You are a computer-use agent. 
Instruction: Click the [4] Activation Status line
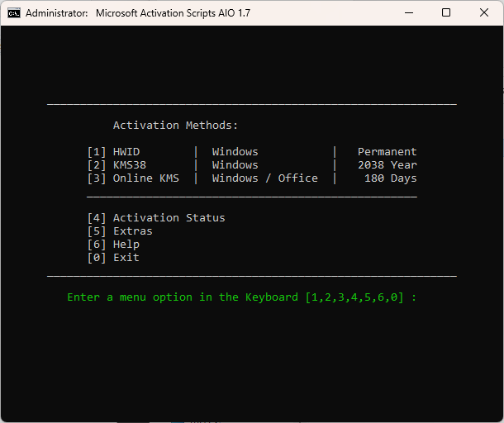pyautogui.click(x=156, y=218)
